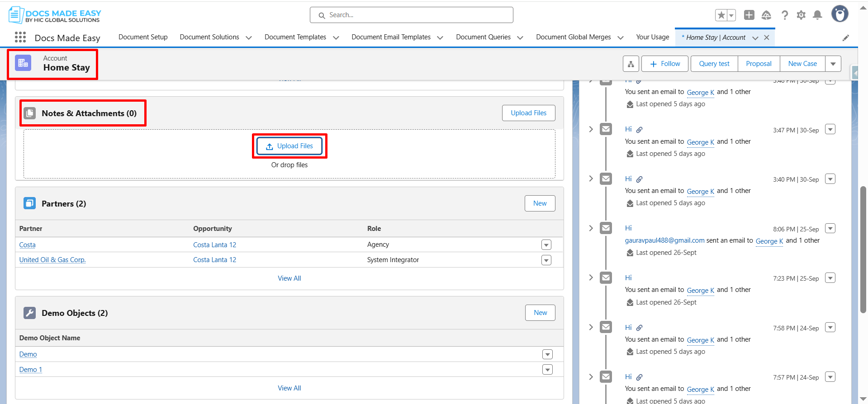868x404 pixels.
Task: Switch to the Your Usage tab
Action: [652, 37]
